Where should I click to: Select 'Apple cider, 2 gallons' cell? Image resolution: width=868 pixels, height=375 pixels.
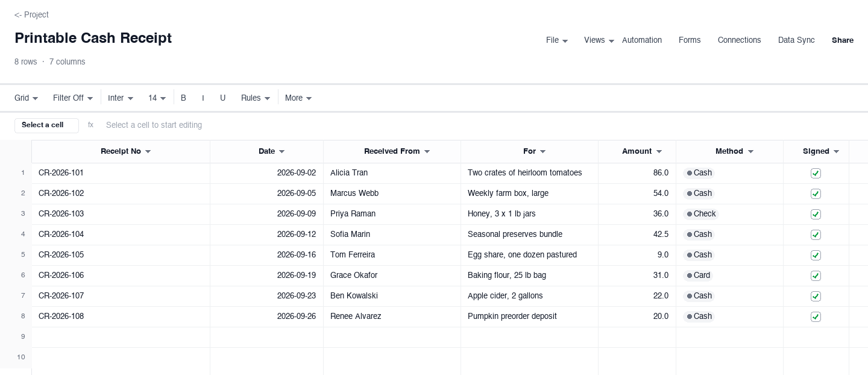coord(530,296)
